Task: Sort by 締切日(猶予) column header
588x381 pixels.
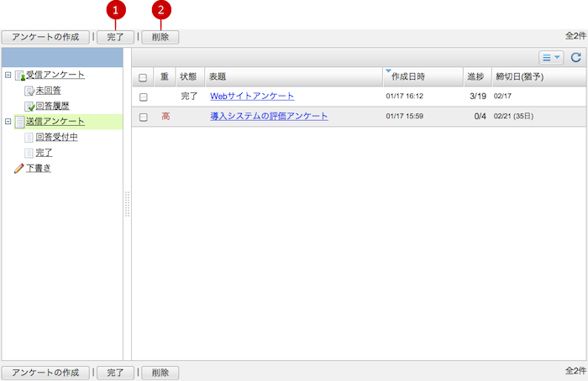Action: pos(539,77)
